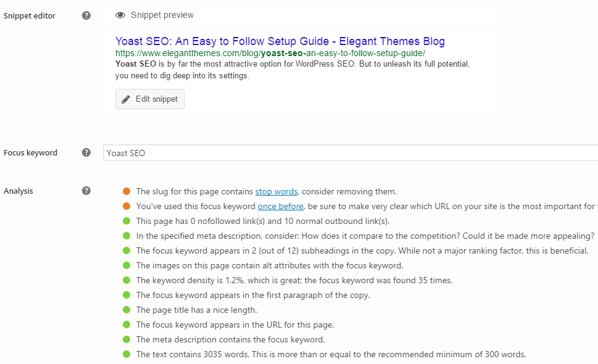598x364 pixels.
Task: Follow the 'once before' link
Action: pyautogui.click(x=281, y=206)
